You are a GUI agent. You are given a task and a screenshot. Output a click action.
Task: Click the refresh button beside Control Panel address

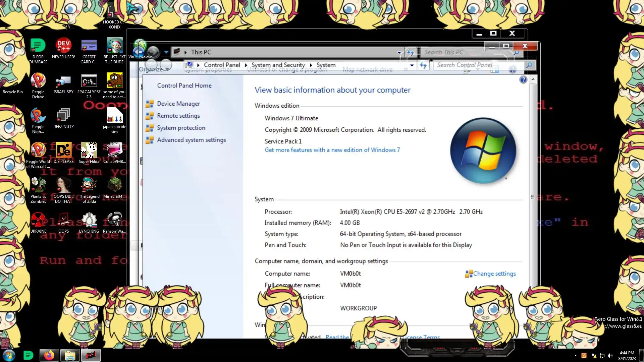click(x=423, y=65)
